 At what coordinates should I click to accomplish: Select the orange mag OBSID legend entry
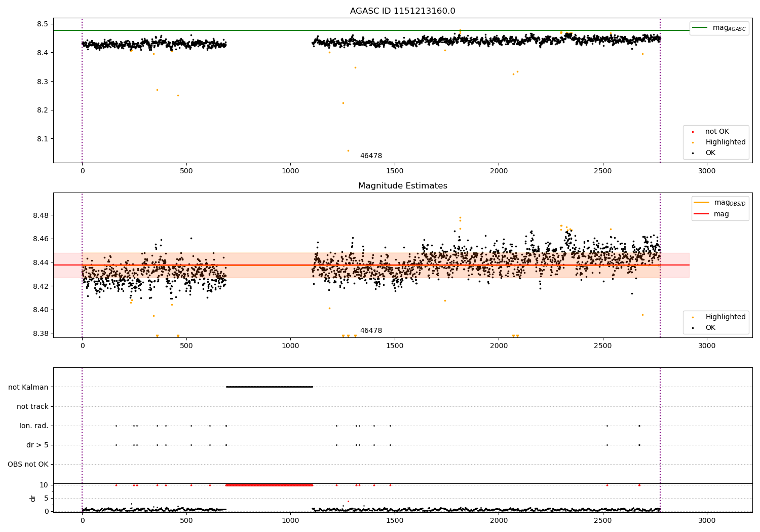719,203
